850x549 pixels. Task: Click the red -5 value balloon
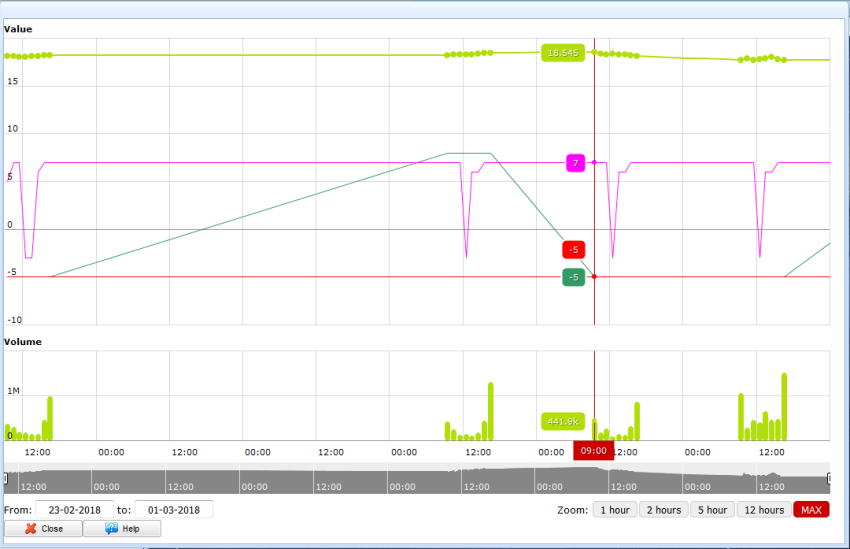tap(574, 249)
